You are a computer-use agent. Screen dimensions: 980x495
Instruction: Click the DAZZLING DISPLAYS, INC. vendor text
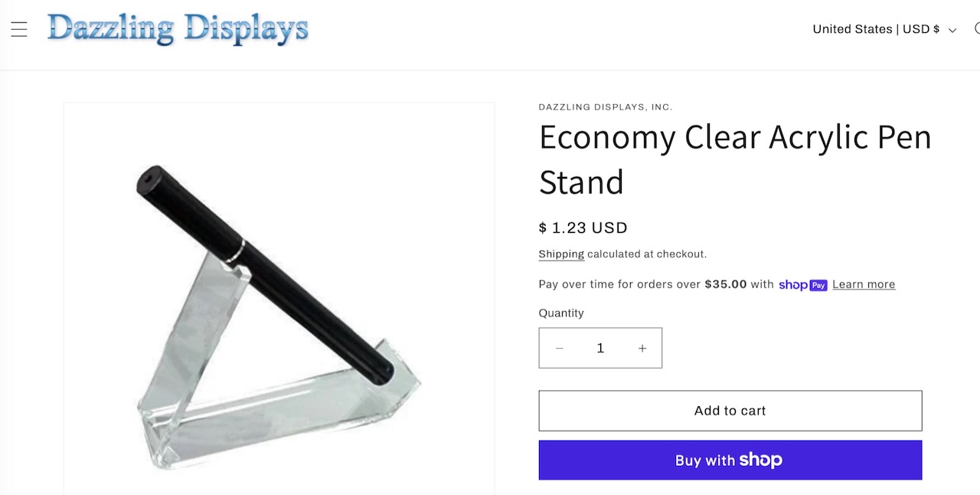605,107
